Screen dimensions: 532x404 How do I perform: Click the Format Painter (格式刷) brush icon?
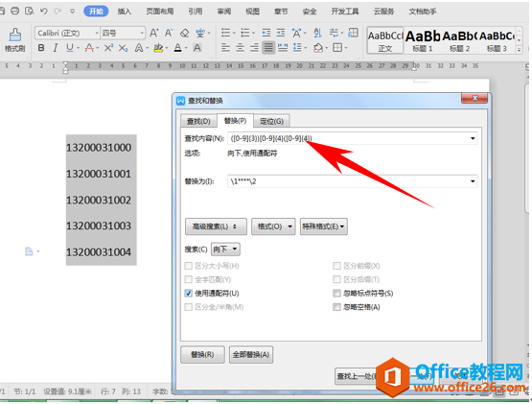pos(15,35)
